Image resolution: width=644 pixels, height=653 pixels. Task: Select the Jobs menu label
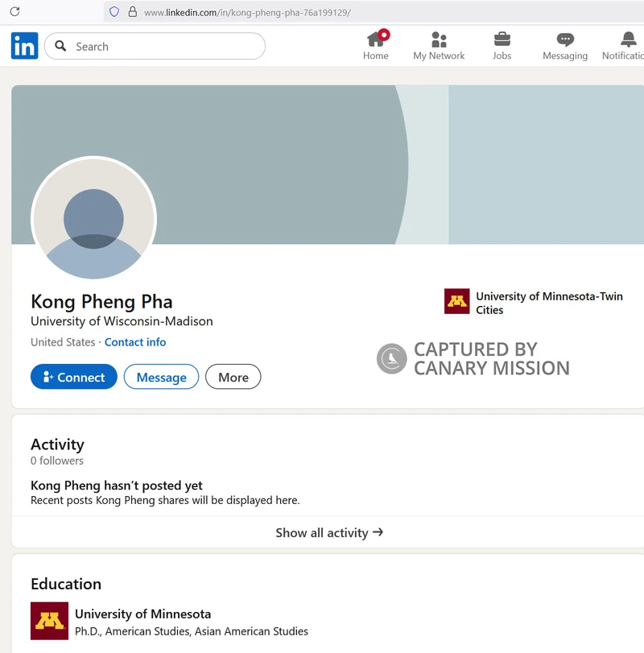[502, 56]
